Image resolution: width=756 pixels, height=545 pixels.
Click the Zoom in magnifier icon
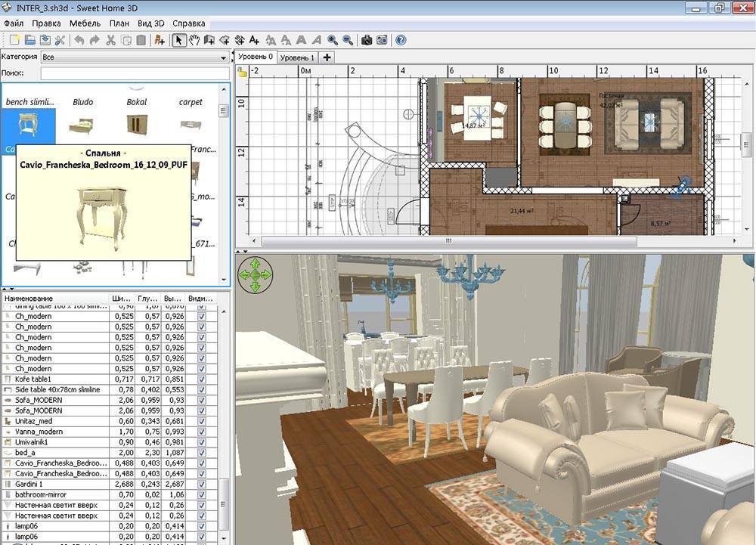pos(333,40)
